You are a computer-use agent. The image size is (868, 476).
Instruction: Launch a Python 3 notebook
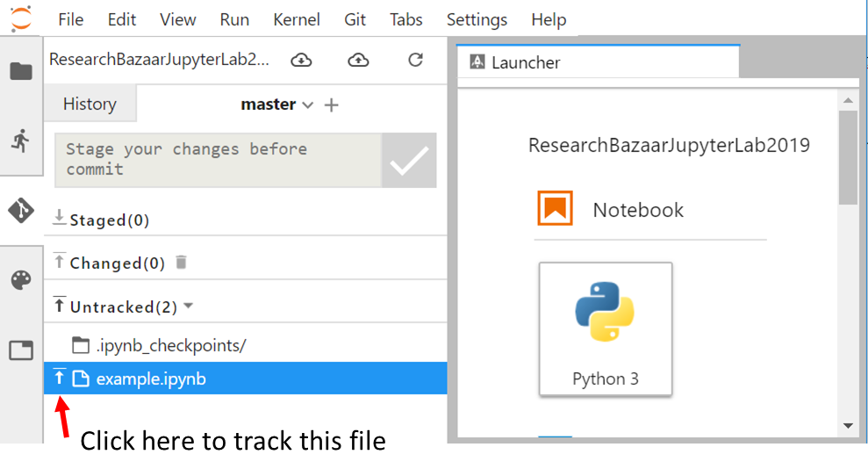point(606,329)
